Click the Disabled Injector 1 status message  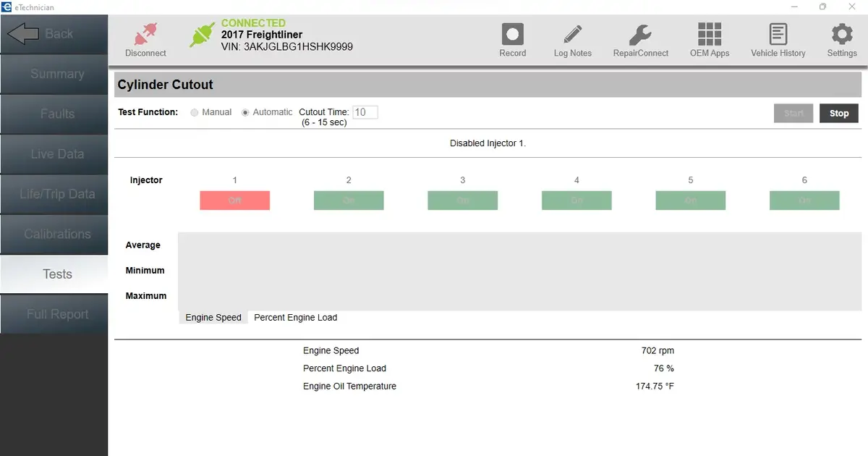point(488,143)
